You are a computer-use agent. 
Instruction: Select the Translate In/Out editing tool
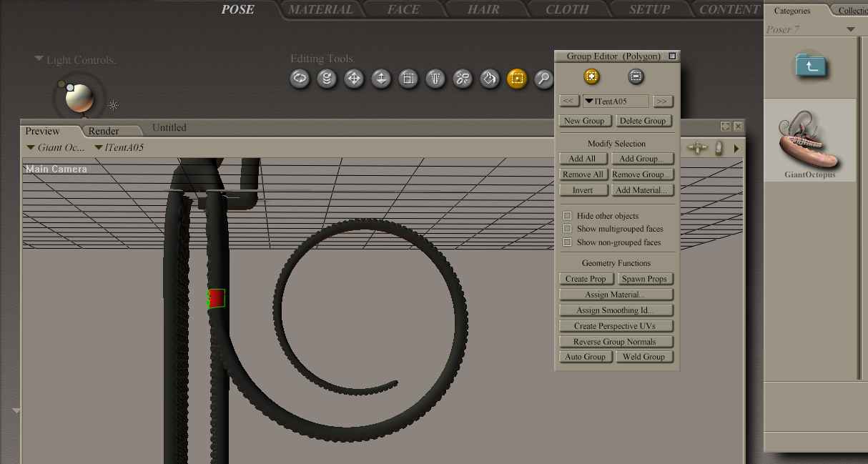pyautogui.click(x=381, y=79)
